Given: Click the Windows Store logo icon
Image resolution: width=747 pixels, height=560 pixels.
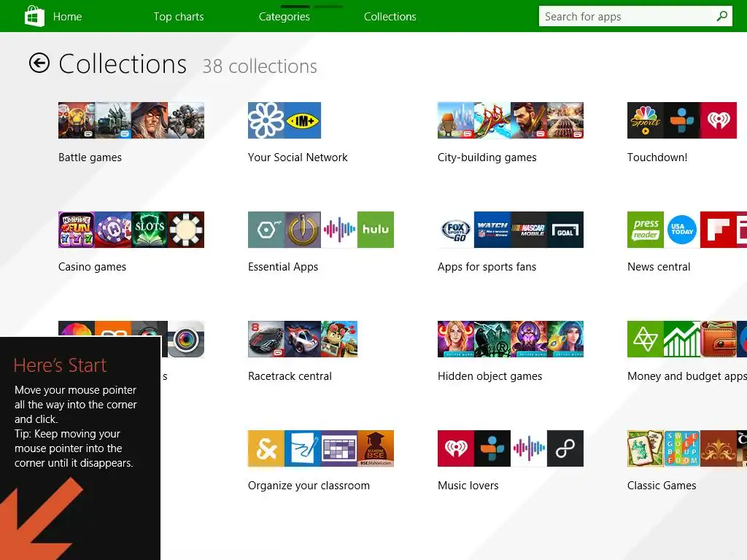Looking at the screenshot, I should [x=34, y=16].
